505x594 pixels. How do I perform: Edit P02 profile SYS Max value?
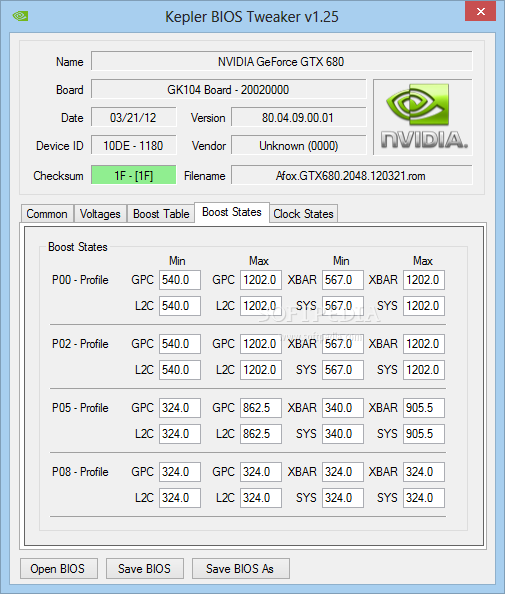coord(424,370)
